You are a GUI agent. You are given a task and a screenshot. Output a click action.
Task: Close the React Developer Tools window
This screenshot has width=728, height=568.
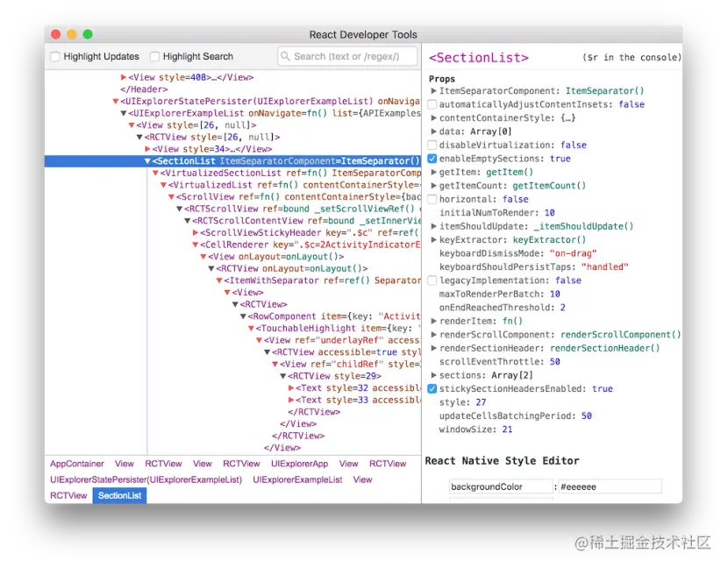(x=56, y=34)
